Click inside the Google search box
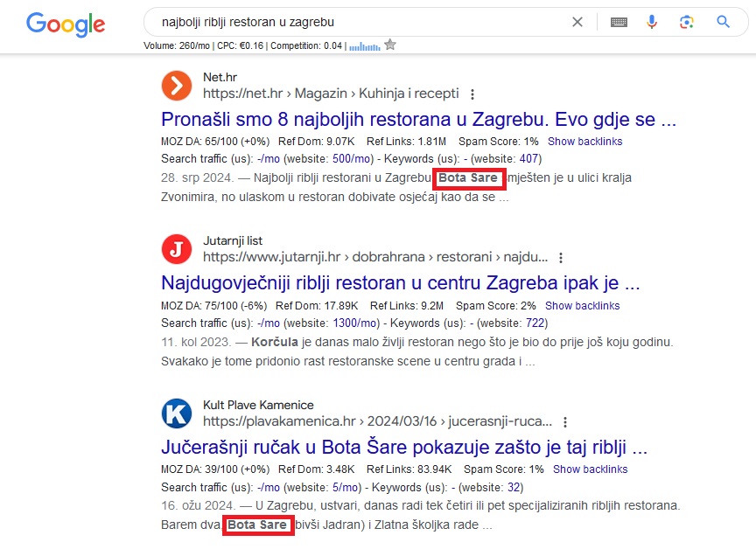 [350, 22]
